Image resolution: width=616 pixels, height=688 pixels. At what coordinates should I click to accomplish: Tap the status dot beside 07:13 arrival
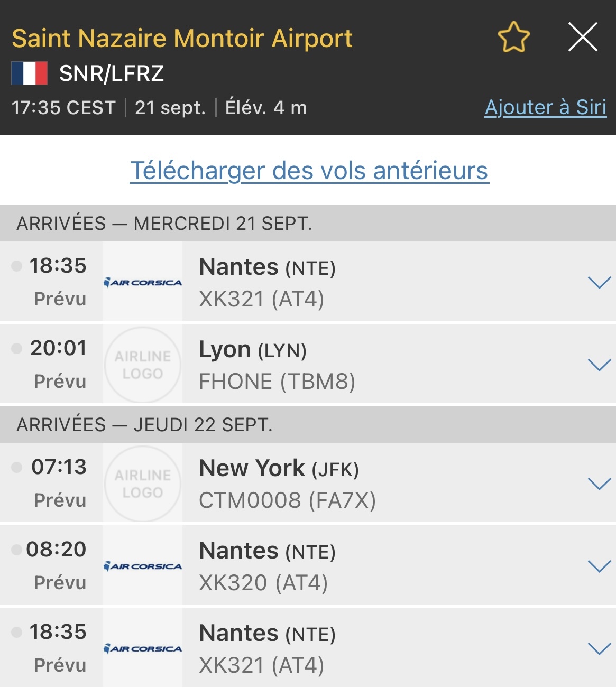click(x=17, y=467)
